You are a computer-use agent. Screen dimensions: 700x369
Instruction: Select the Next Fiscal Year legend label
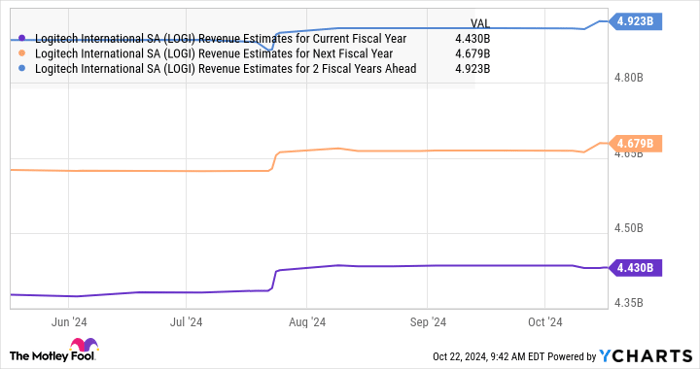coord(214,54)
